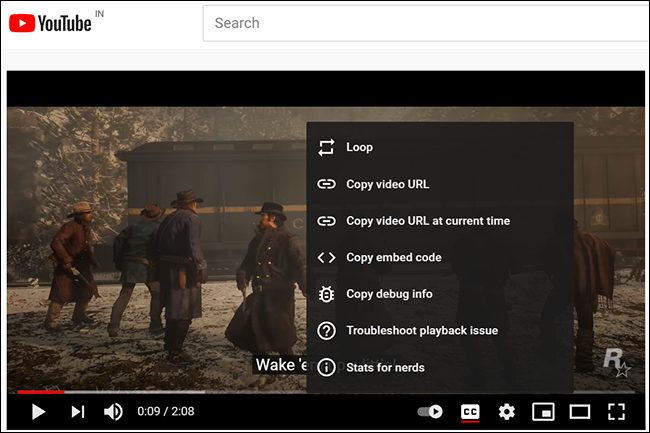Image resolution: width=650 pixels, height=433 pixels.
Task: Click the info icon for Stats for nerds
Action: point(326,367)
